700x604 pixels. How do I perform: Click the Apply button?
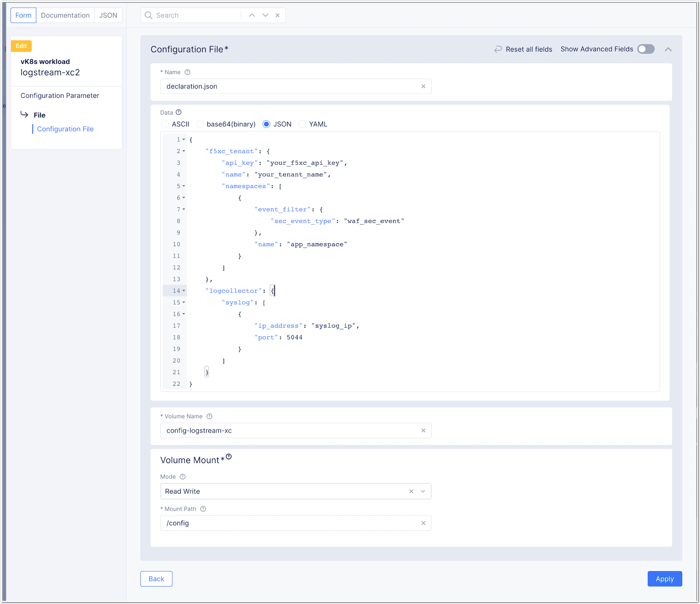[x=665, y=579]
